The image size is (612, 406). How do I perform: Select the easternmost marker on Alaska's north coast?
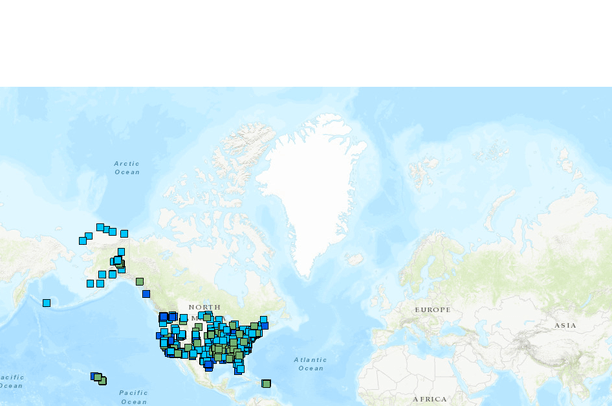tap(124, 234)
